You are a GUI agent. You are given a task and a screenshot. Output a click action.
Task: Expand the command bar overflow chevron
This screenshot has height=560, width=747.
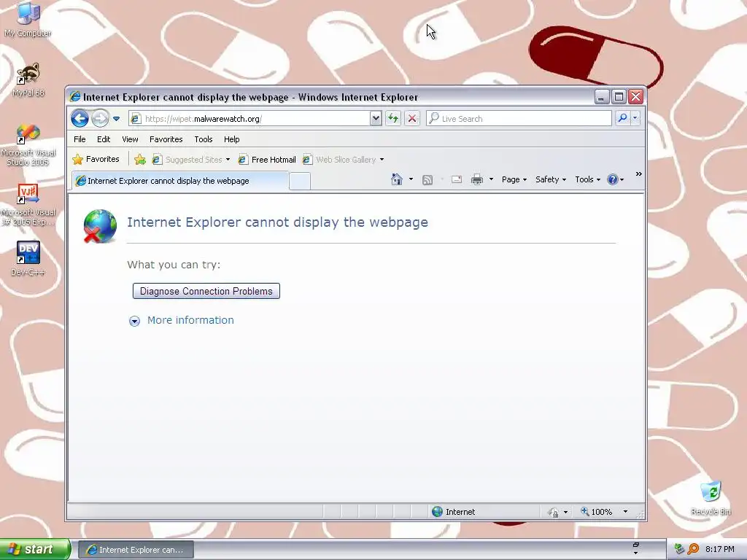pos(638,174)
